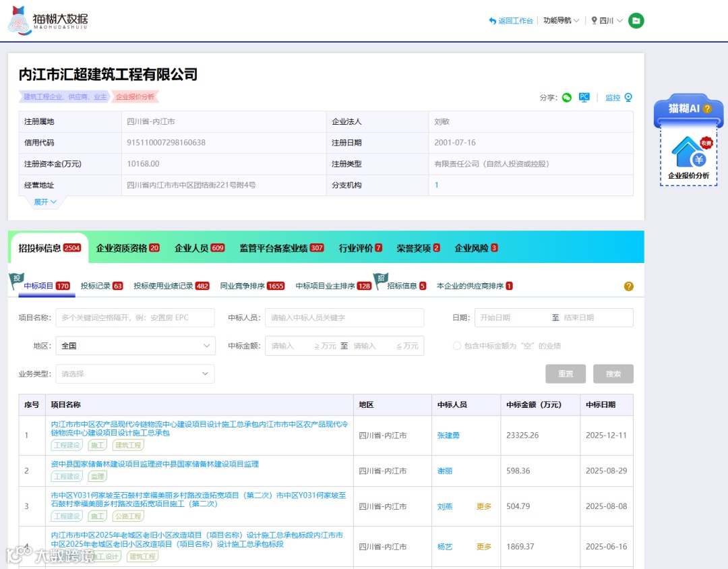Select the 同业竞争排序 sub-tab
This screenshot has width=728, height=569.
pyautogui.click(x=252, y=286)
